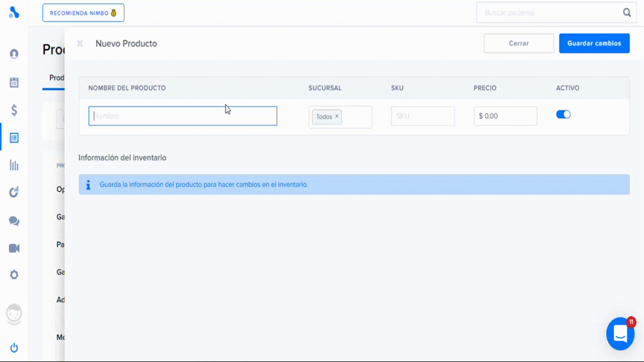
Task: Open the settings gear sidebar icon
Action: pyautogui.click(x=14, y=275)
